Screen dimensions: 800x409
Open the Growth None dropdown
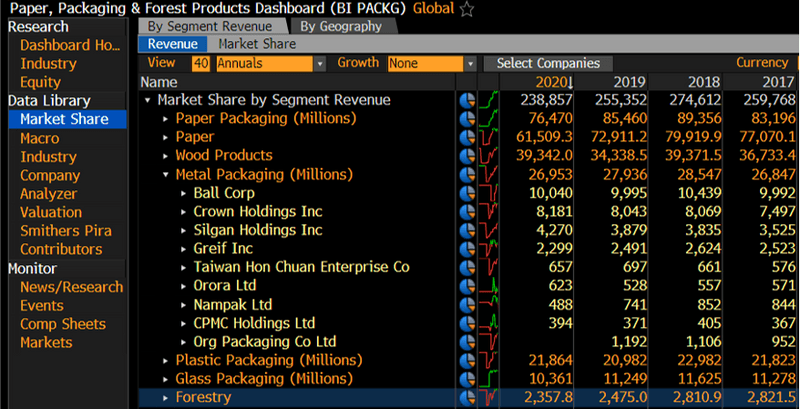pyautogui.click(x=426, y=63)
